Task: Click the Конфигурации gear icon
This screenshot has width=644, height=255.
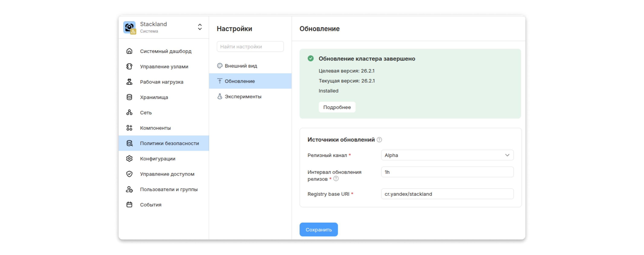Action: point(129,158)
